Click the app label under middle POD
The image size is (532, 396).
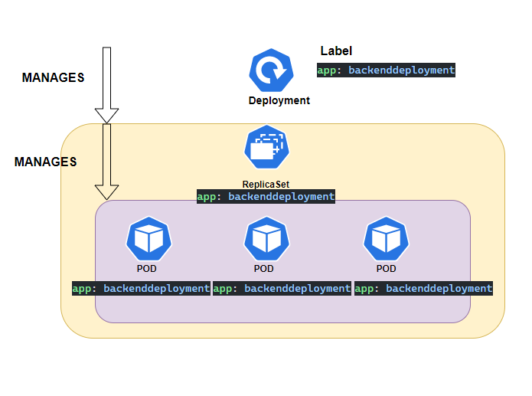[282, 288]
